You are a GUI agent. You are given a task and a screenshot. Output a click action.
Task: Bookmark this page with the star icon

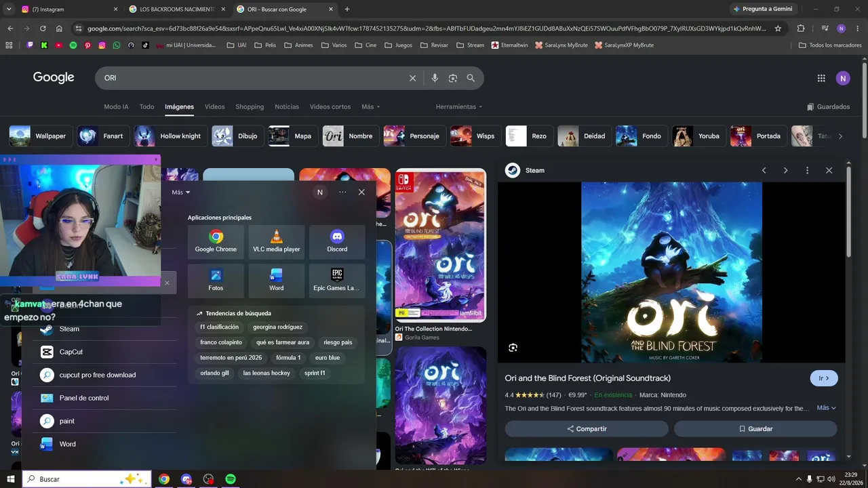point(778,28)
